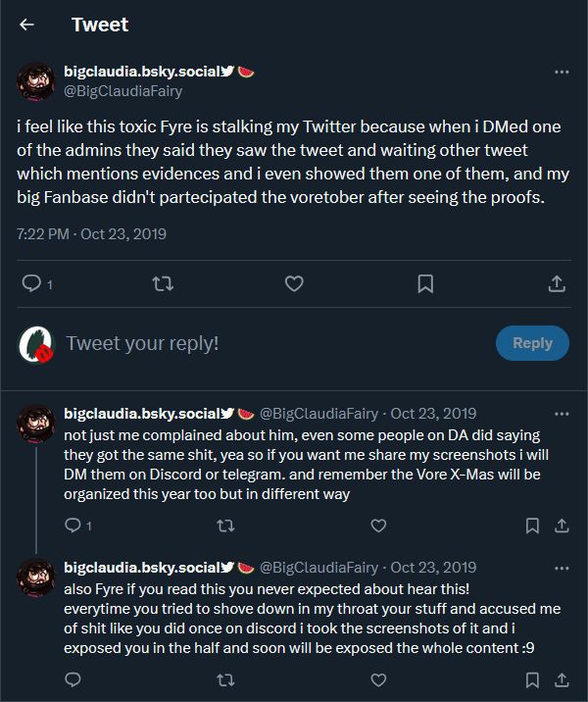Bookmark the first reply tweet
The width and height of the screenshot is (588, 702).
point(532,526)
